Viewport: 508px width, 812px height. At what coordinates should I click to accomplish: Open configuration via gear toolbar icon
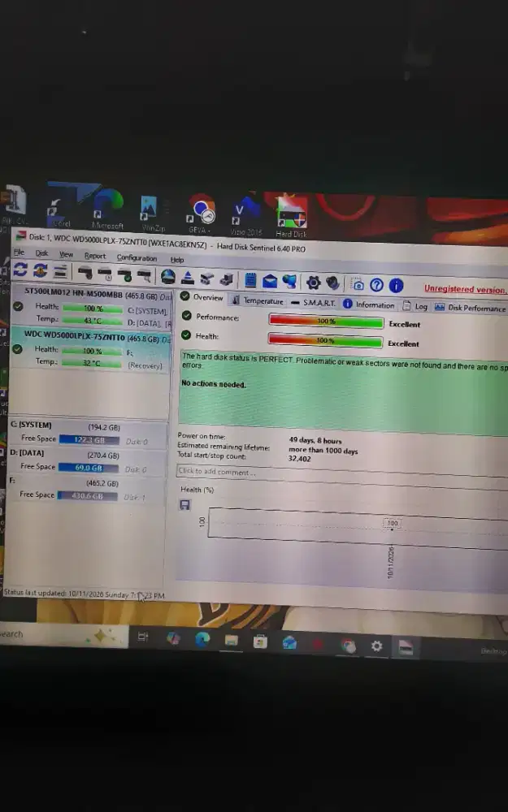coord(313,283)
